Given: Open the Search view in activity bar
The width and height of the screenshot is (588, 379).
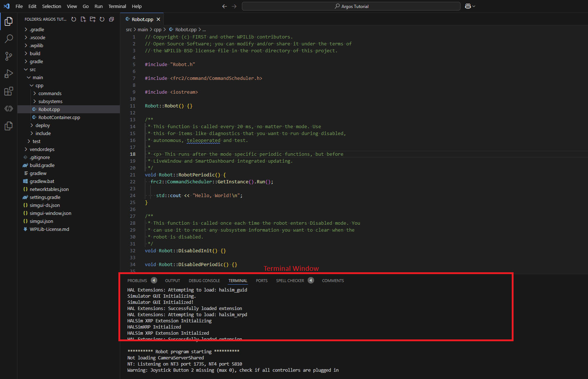Looking at the screenshot, I should (9, 38).
